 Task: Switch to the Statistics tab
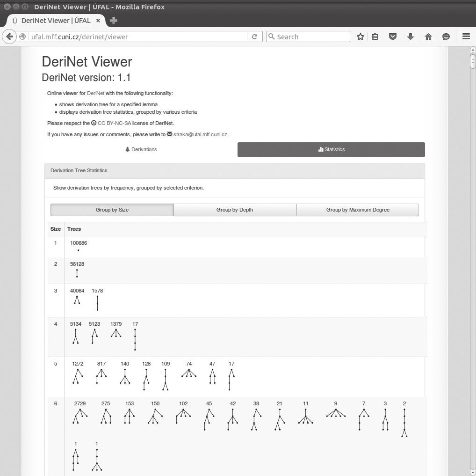[x=331, y=150]
